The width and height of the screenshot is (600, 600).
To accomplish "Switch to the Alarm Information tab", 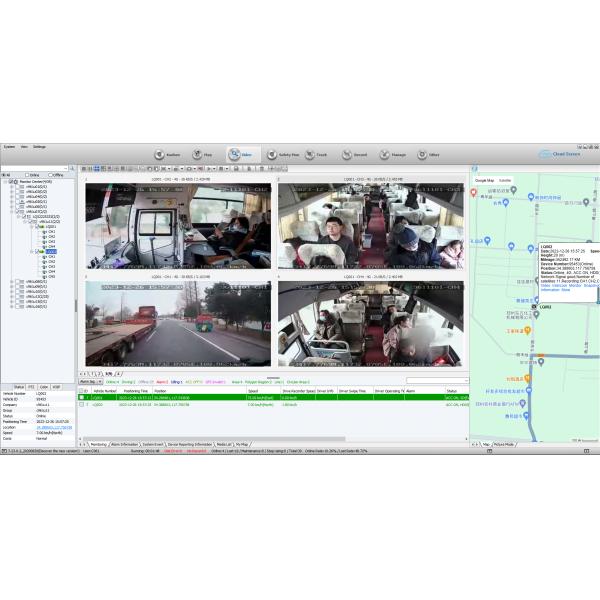I will (126, 443).
